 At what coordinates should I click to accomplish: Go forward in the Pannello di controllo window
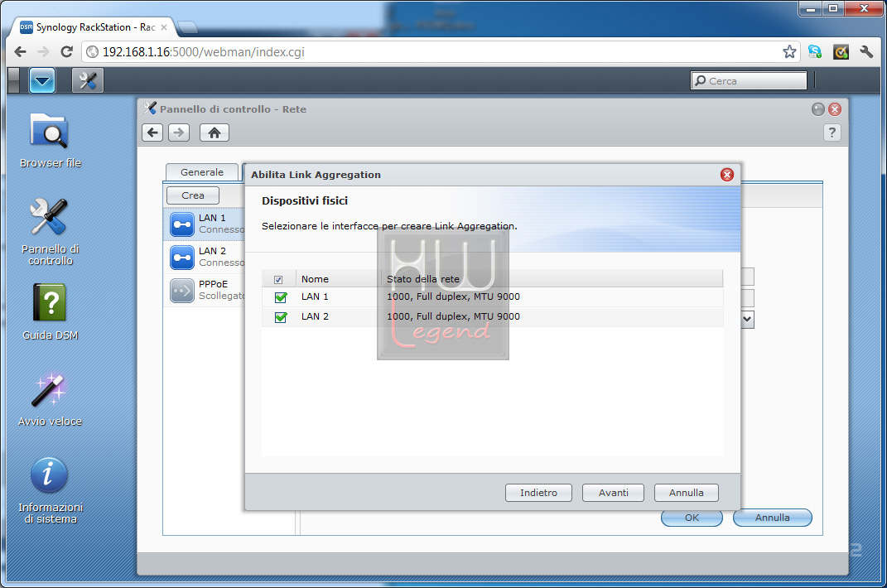pos(179,133)
